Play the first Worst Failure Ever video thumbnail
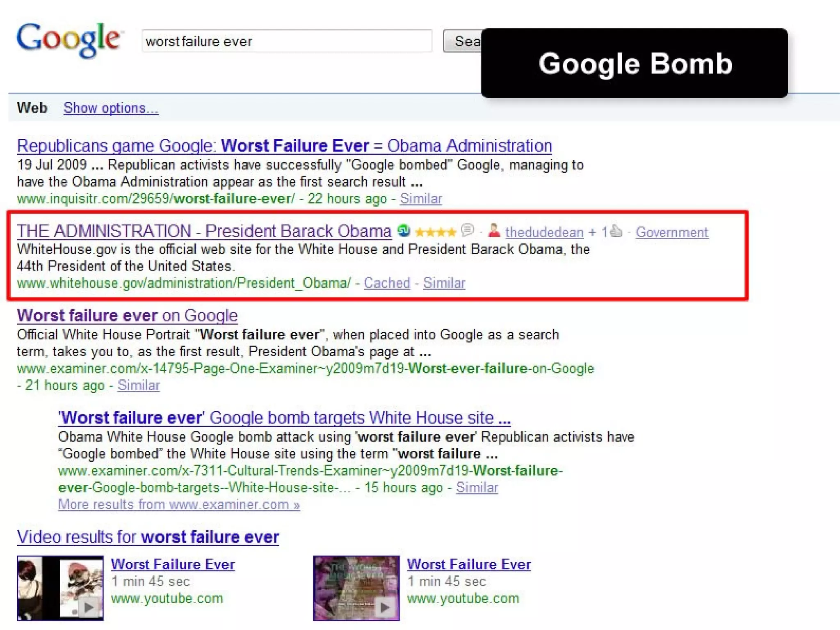This screenshot has height=630, width=840. (x=60, y=587)
